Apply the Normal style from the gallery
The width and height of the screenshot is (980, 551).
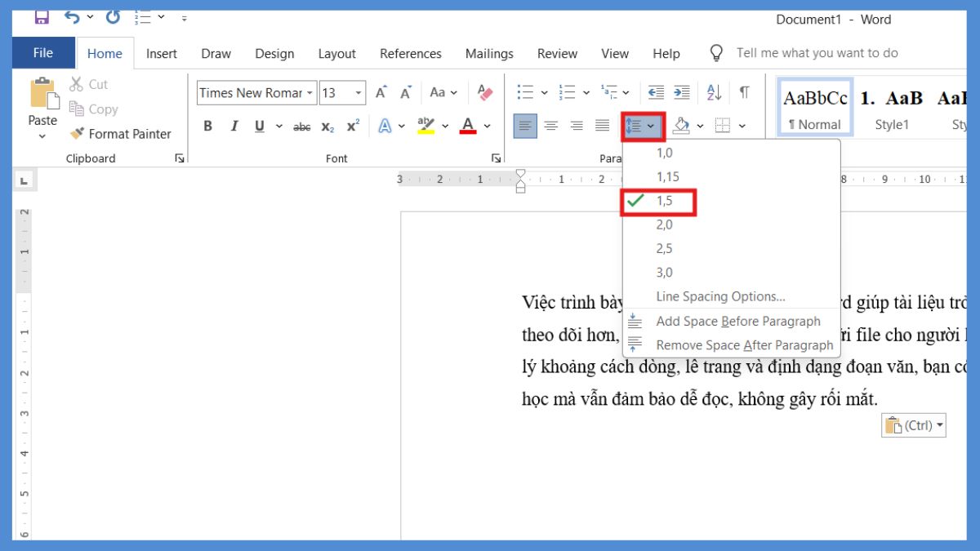pos(814,107)
